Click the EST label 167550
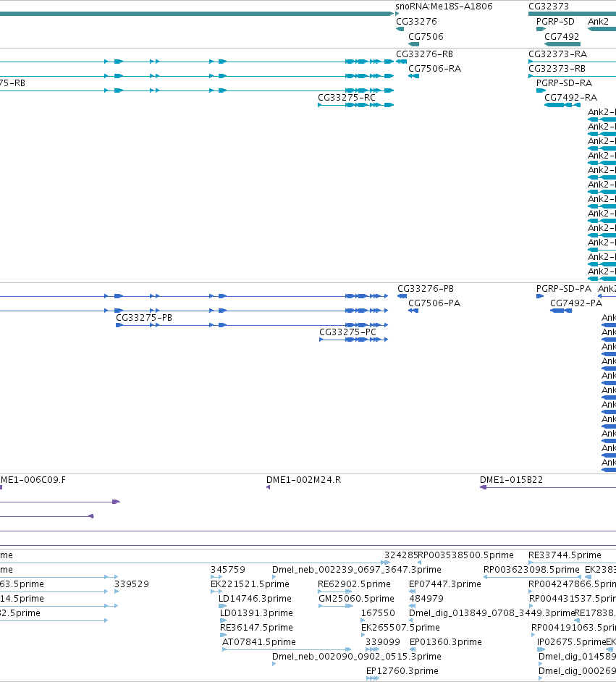This screenshot has height=682, width=616. [378, 612]
